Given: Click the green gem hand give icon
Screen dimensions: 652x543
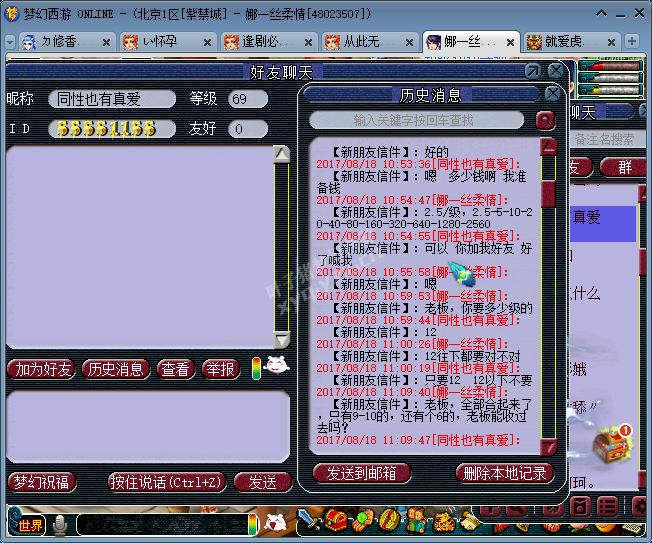Looking at the screenshot, I should pyautogui.click(x=363, y=520).
